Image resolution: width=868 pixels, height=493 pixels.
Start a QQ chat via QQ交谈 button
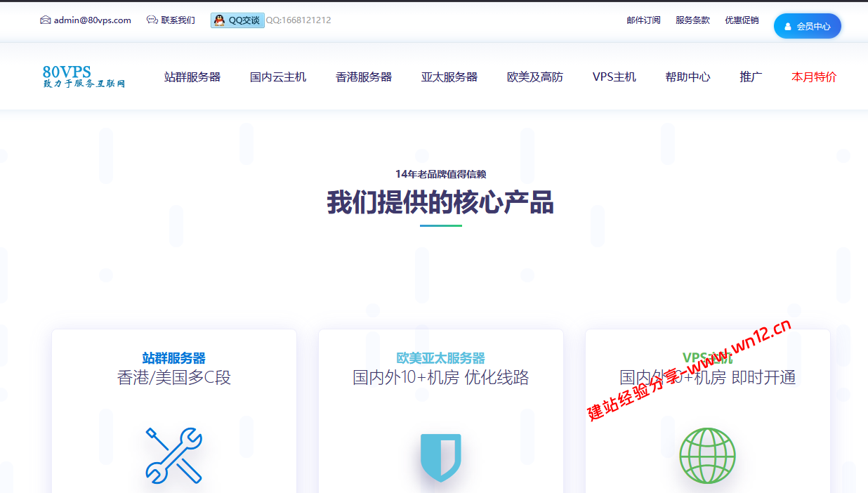[237, 20]
